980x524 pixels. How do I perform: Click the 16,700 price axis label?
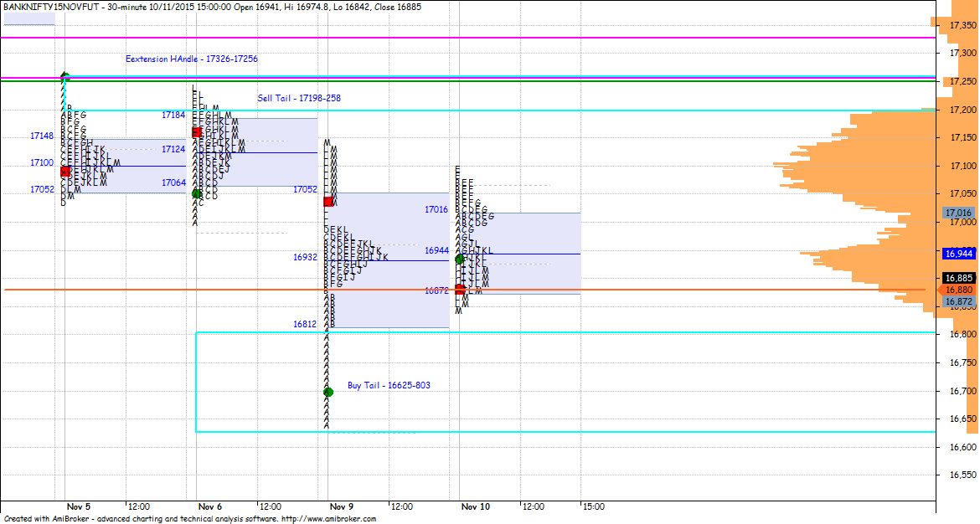[963, 390]
